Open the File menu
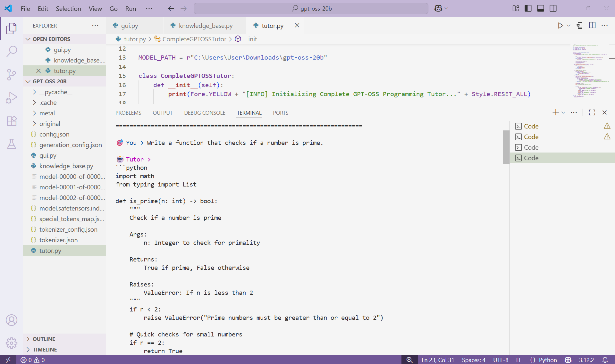 (x=25, y=9)
